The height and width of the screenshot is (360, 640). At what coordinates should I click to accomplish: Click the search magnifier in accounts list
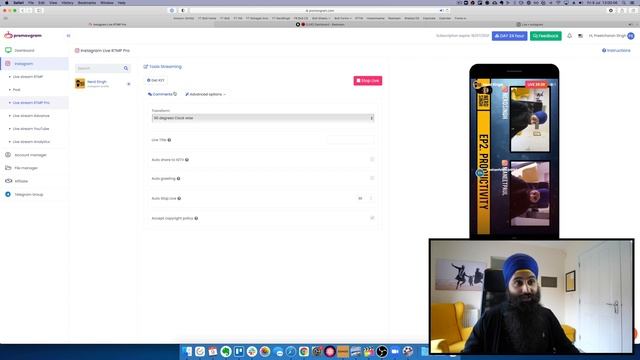point(126,68)
